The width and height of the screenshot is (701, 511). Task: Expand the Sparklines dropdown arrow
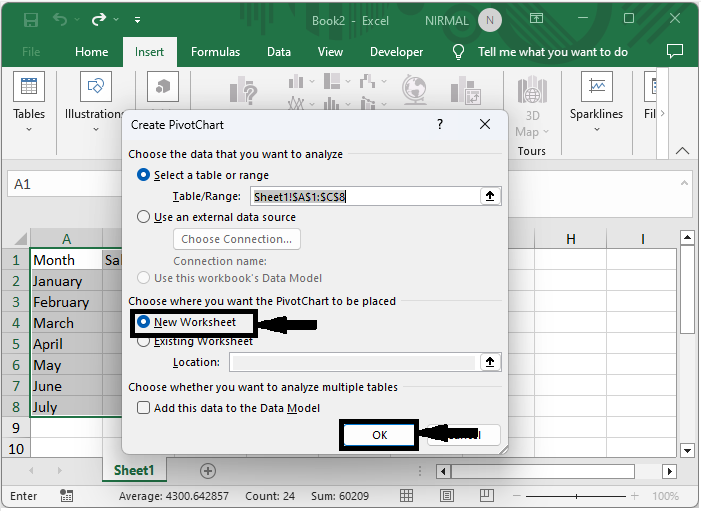point(597,130)
